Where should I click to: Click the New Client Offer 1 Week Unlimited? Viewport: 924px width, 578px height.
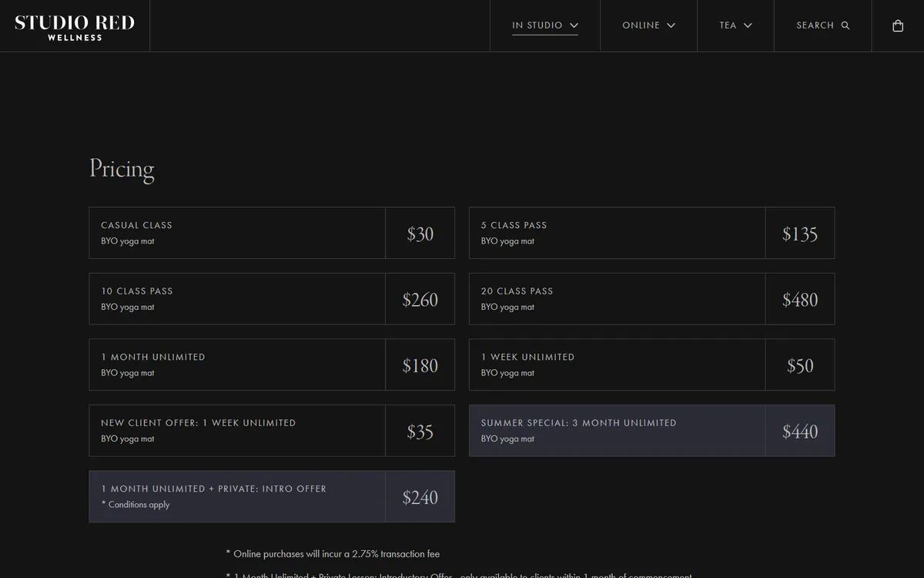272,430
